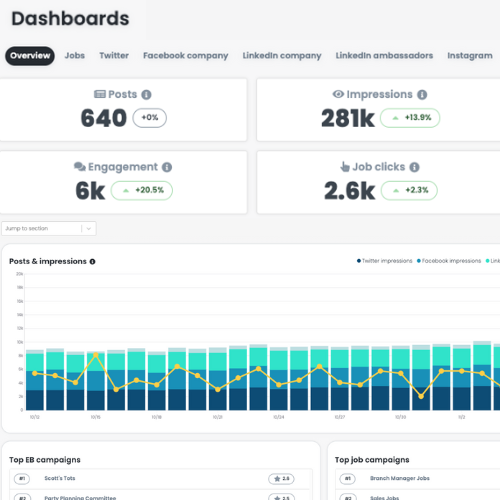Open Sales Jobs campaign
500x500 pixels.
click(x=384, y=498)
